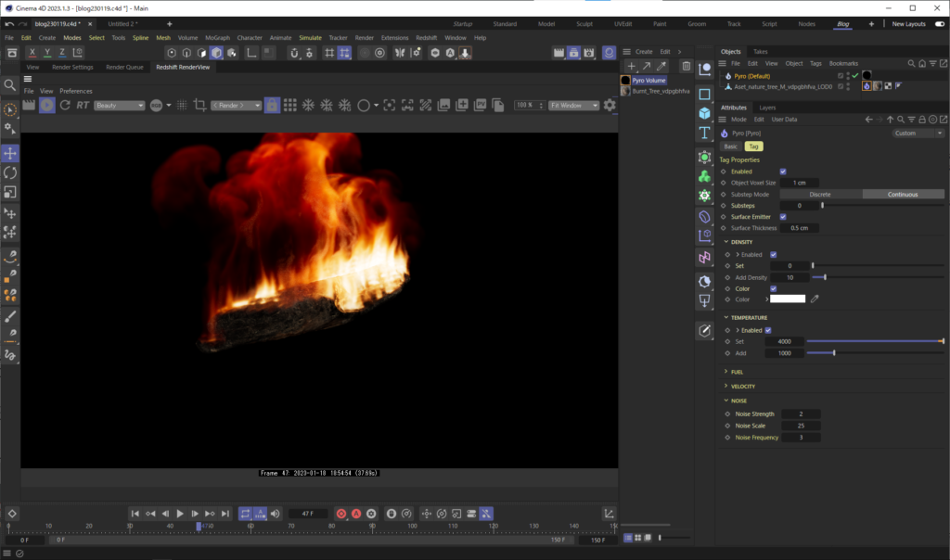Open the viewport search magnifier tool
This screenshot has width=950, height=560.
click(x=9, y=85)
